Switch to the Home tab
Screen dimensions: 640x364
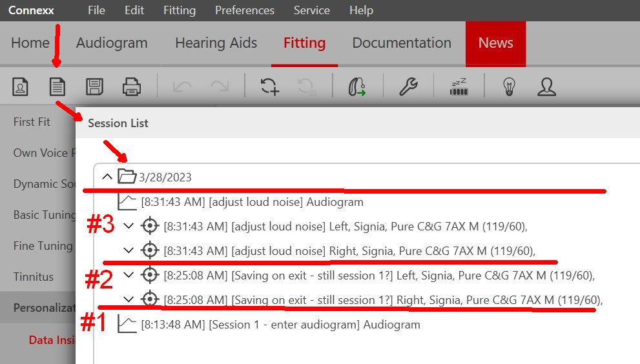30,43
